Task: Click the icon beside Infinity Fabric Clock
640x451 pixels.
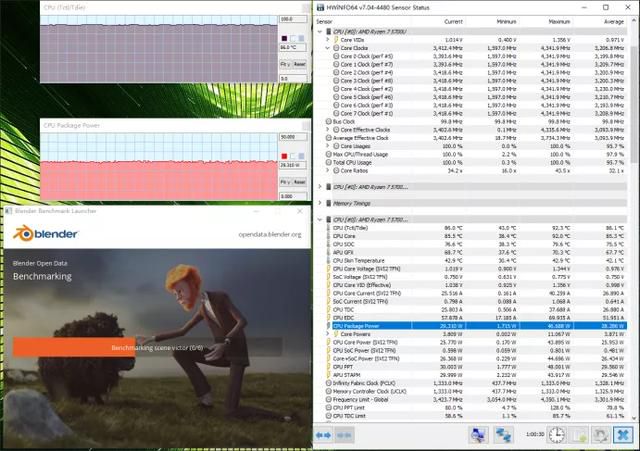Action: (x=329, y=383)
